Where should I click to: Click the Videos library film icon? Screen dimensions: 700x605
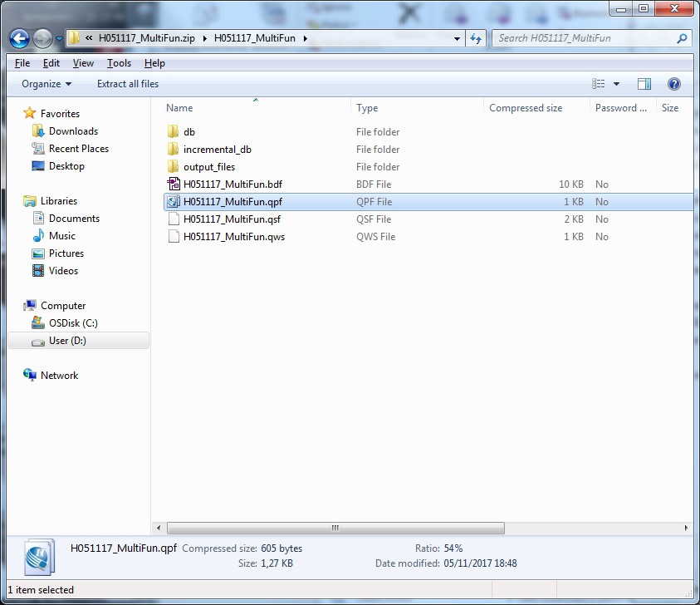38,271
